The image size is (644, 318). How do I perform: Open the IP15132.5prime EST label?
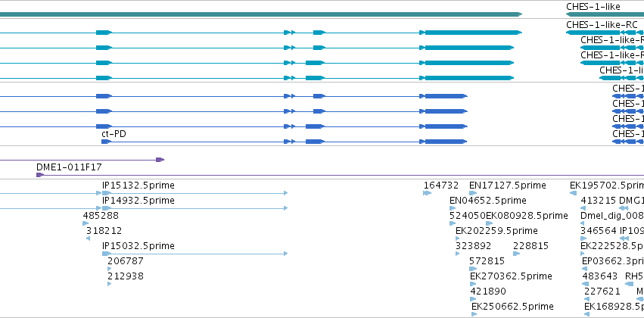coord(138,185)
